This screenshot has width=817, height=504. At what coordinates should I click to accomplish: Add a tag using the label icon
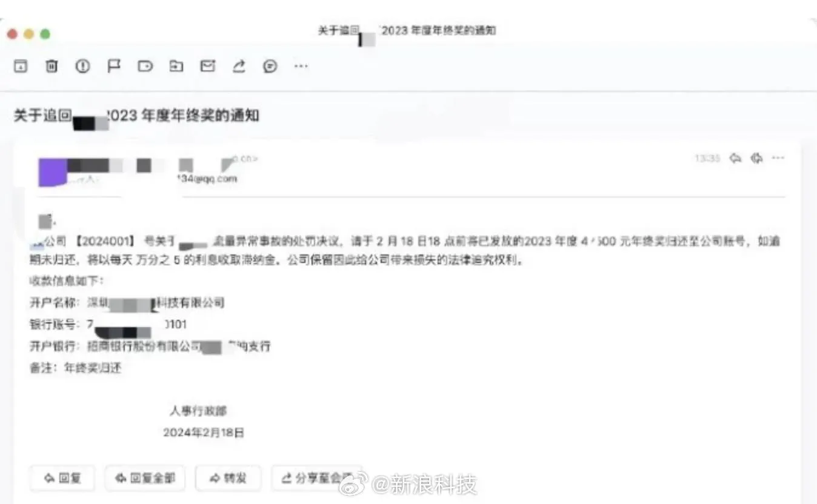(x=145, y=66)
